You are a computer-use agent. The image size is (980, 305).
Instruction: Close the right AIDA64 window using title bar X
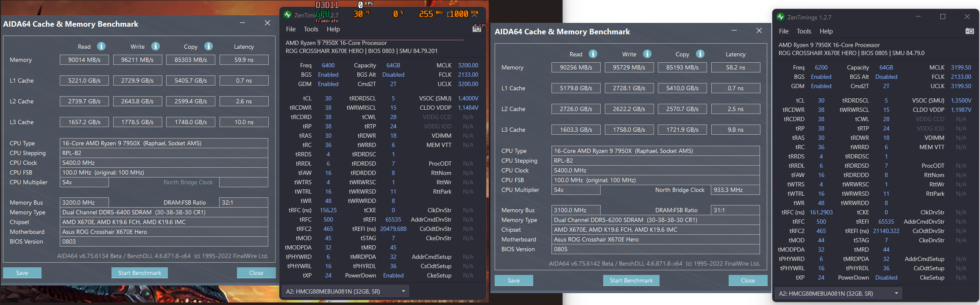pyautogui.click(x=759, y=30)
